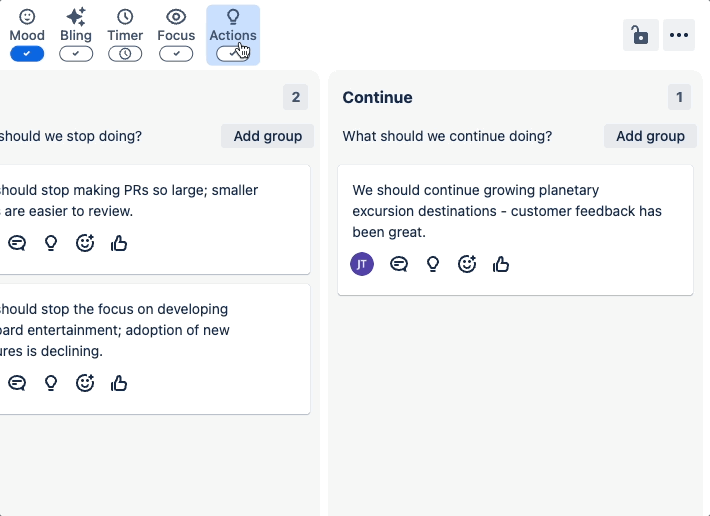Thumbs-up the planetary excursion card

501,264
